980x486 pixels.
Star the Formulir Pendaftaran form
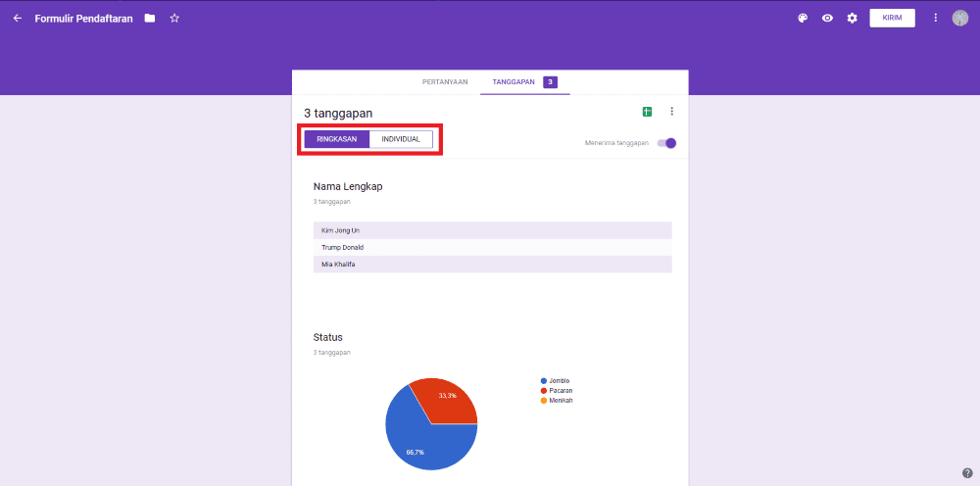tap(175, 18)
